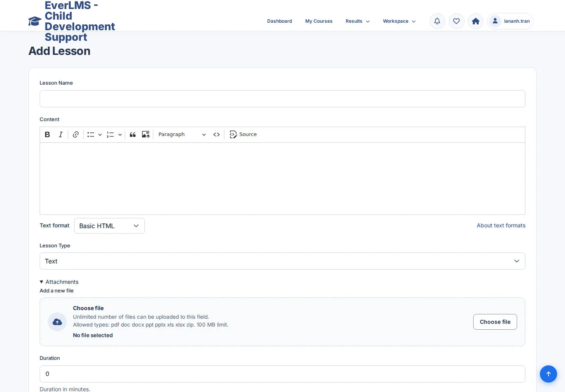Switch editor to Source view
The image size is (565, 392).
243,134
